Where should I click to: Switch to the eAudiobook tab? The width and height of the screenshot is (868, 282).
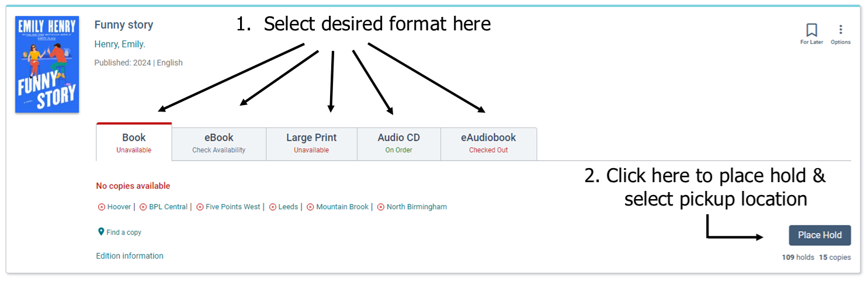pos(488,143)
